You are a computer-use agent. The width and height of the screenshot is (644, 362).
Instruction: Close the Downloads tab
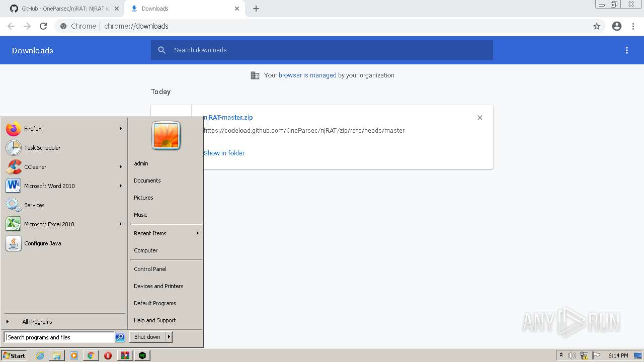click(237, 9)
